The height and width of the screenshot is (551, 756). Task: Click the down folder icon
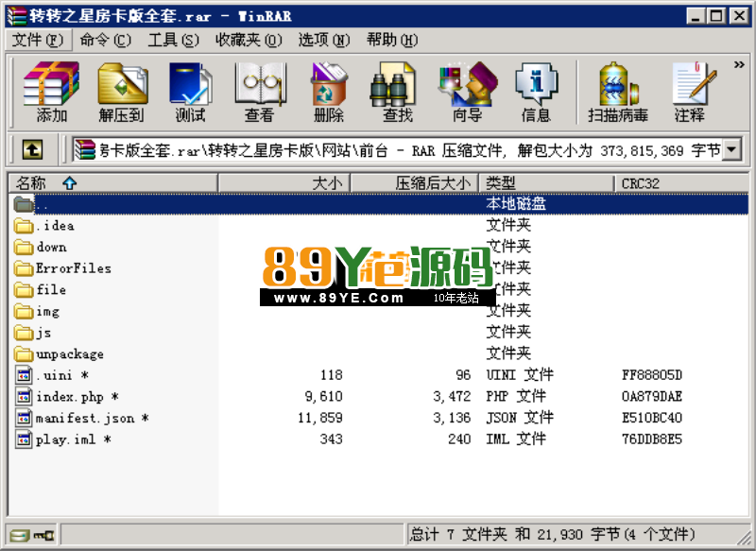tap(24, 247)
